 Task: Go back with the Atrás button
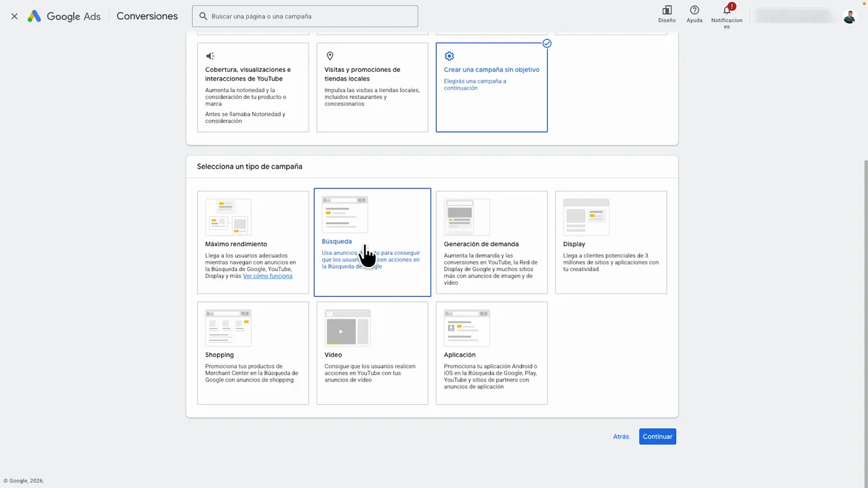[621, 436]
